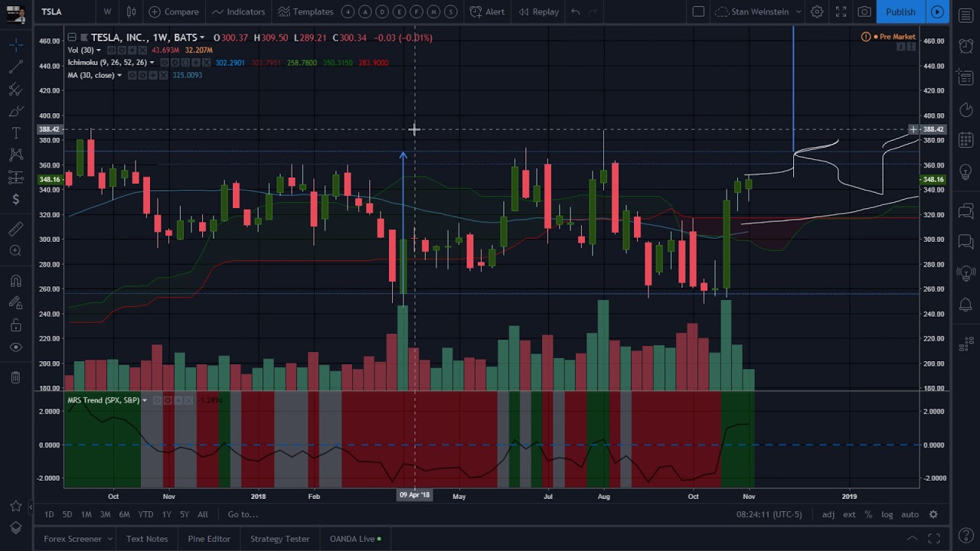Open the Stan Weinstein layout dropdown chevron
Viewport: 980px width, 551px height.
point(799,11)
